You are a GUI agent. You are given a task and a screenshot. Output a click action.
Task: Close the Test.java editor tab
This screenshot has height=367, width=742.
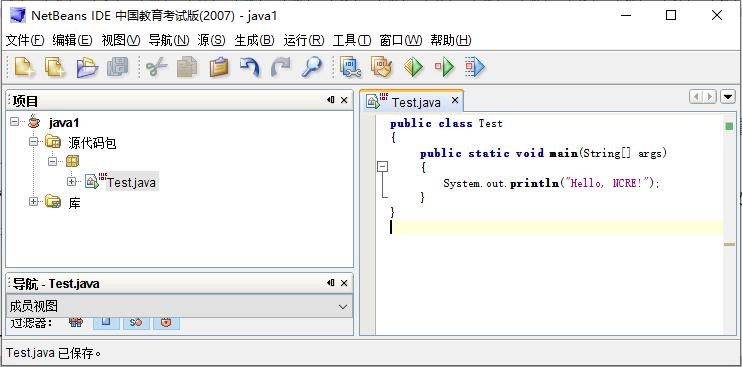click(x=455, y=100)
